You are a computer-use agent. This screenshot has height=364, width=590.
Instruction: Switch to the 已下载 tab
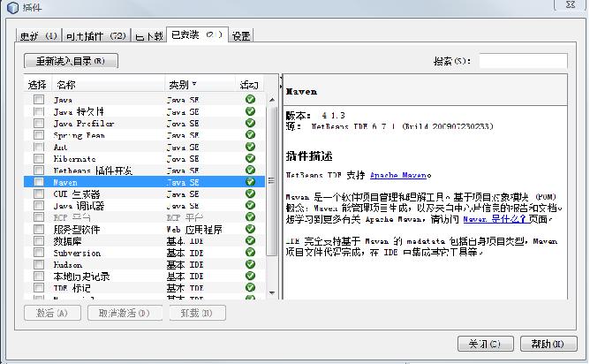point(149,36)
